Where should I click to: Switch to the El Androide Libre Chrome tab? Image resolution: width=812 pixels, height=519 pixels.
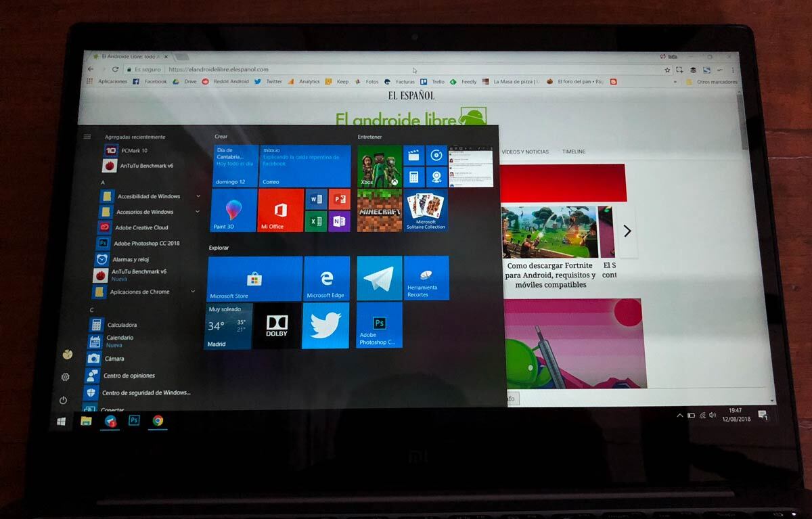coord(130,56)
